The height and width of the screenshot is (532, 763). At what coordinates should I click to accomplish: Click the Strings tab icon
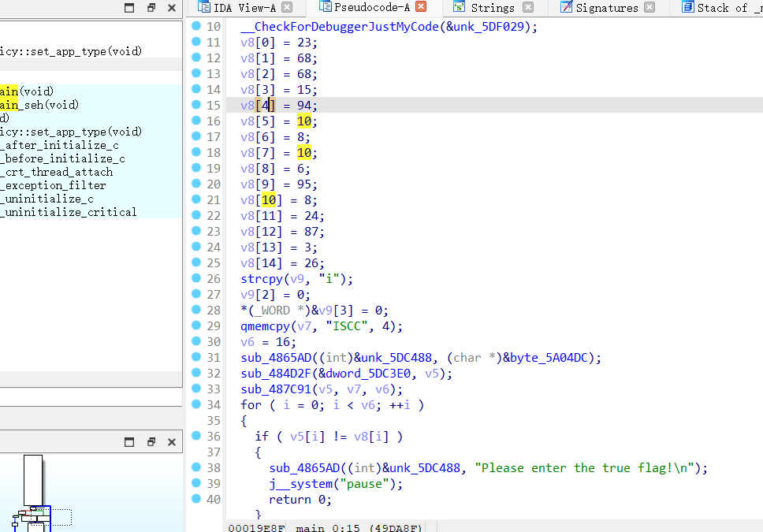459,7
